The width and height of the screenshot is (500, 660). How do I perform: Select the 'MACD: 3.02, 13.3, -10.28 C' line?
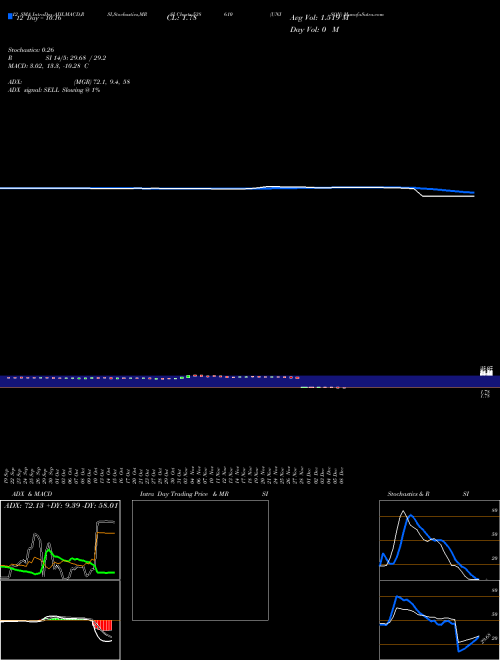(48, 66)
